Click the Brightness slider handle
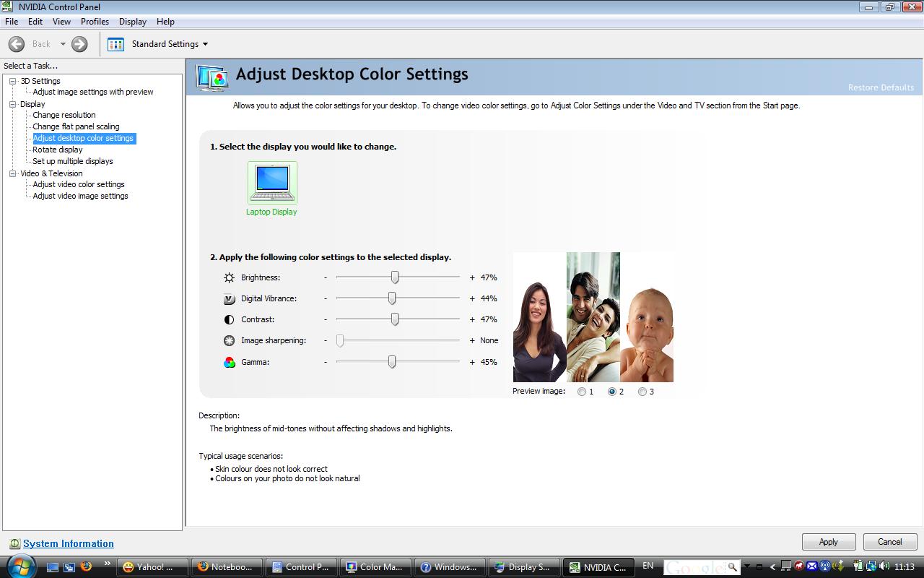The height and width of the screenshot is (578, 924). click(395, 277)
